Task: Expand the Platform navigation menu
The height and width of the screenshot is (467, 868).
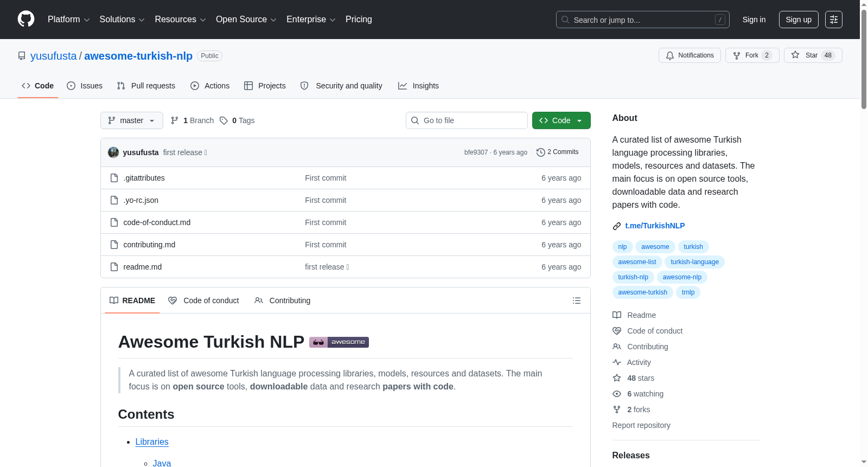Action: (68, 20)
